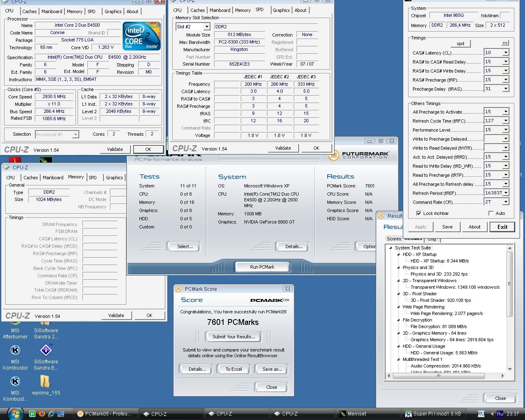
Task: Click the Intel Core 2 Duo logo
Action: coord(142,36)
